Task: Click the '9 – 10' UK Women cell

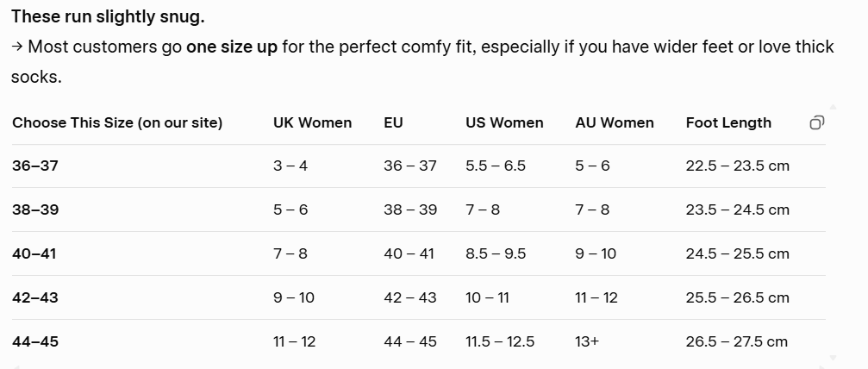Action: click(x=294, y=297)
